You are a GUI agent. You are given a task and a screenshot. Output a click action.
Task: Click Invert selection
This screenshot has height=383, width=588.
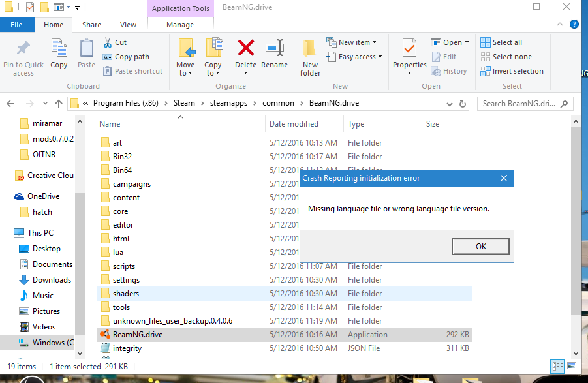click(x=512, y=71)
